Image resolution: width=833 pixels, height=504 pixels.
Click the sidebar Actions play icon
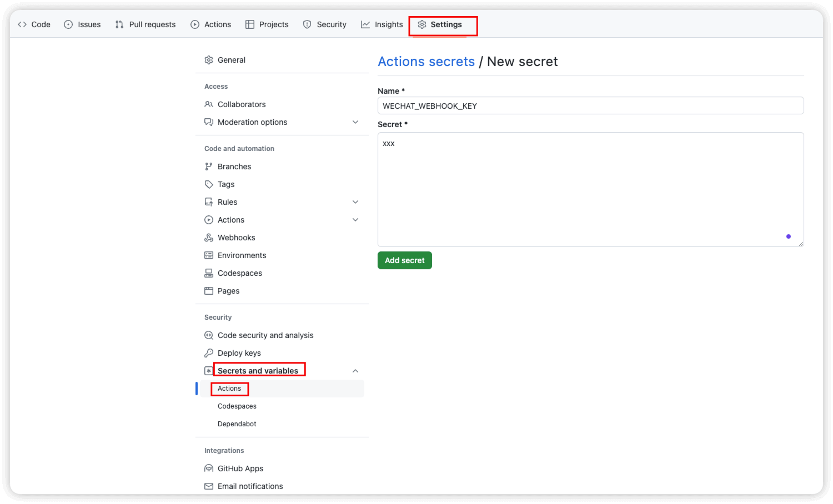coord(209,220)
